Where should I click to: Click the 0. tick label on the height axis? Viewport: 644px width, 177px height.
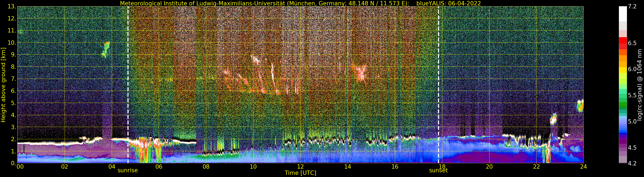pyautogui.click(x=13, y=163)
